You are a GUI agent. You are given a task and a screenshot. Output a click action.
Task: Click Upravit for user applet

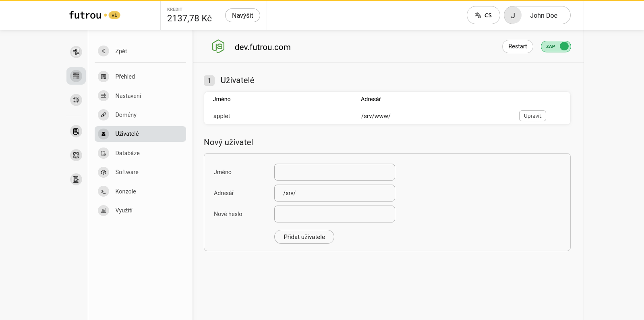pyautogui.click(x=532, y=116)
